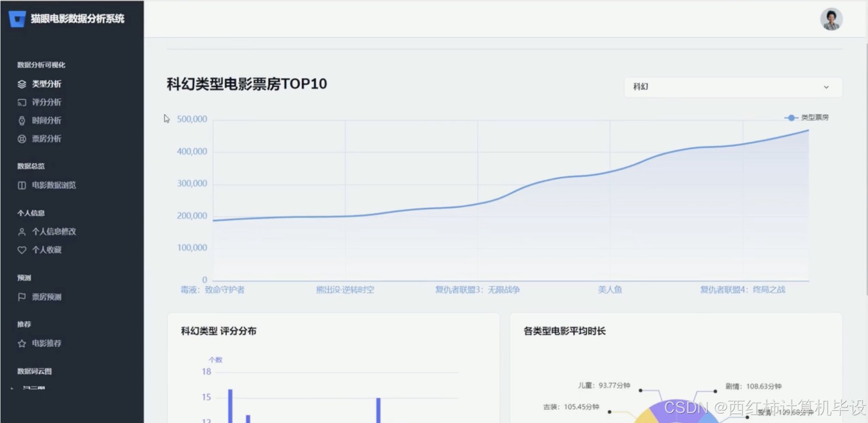Click the 科幻类型 评分分布 card title
This screenshot has height=423, width=868.
coord(219,331)
